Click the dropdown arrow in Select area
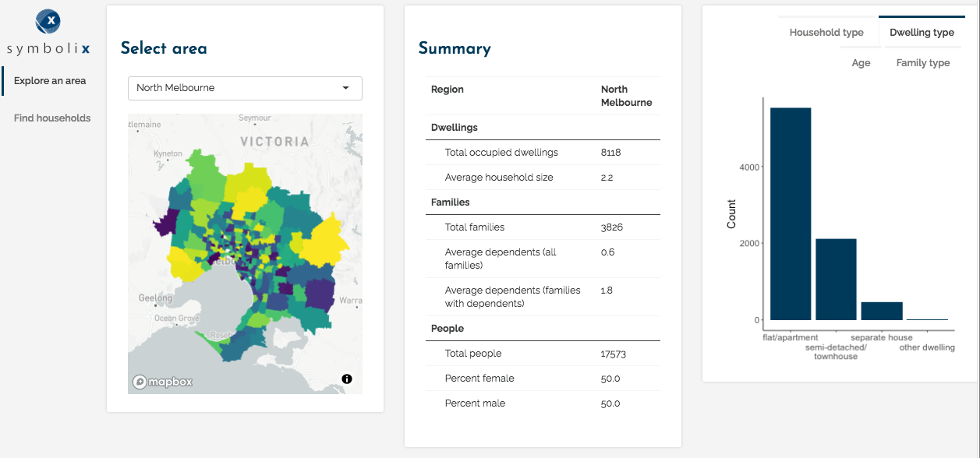Viewport: 980px width, 458px height. point(345,88)
